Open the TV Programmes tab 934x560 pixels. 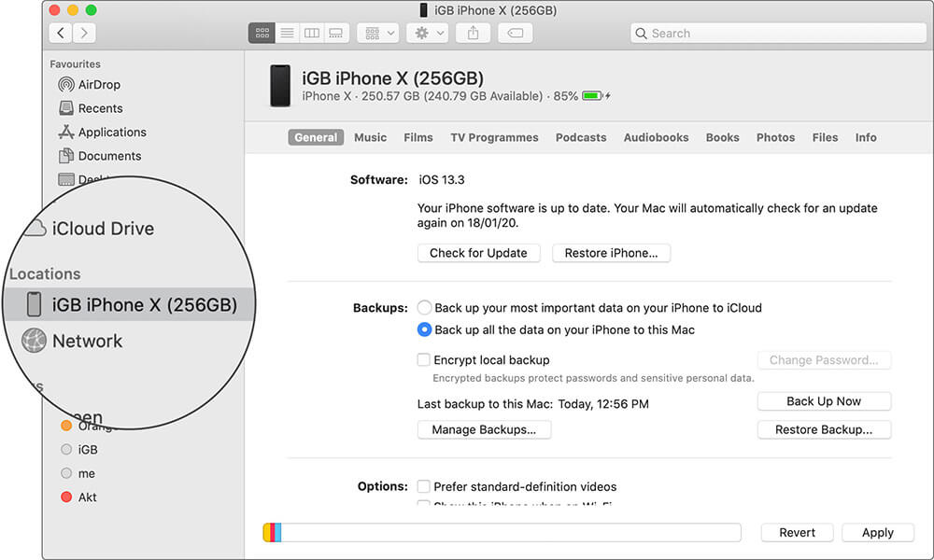coord(494,137)
